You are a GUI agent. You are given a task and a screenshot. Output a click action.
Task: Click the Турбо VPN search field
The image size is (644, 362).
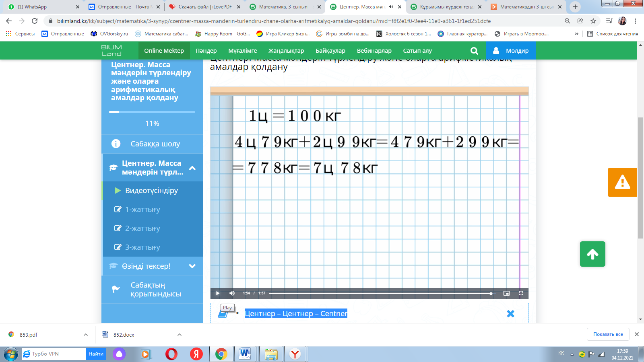[54, 354]
